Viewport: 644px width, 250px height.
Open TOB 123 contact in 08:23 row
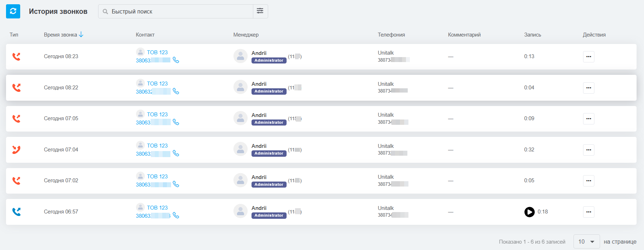pyautogui.click(x=157, y=52)
